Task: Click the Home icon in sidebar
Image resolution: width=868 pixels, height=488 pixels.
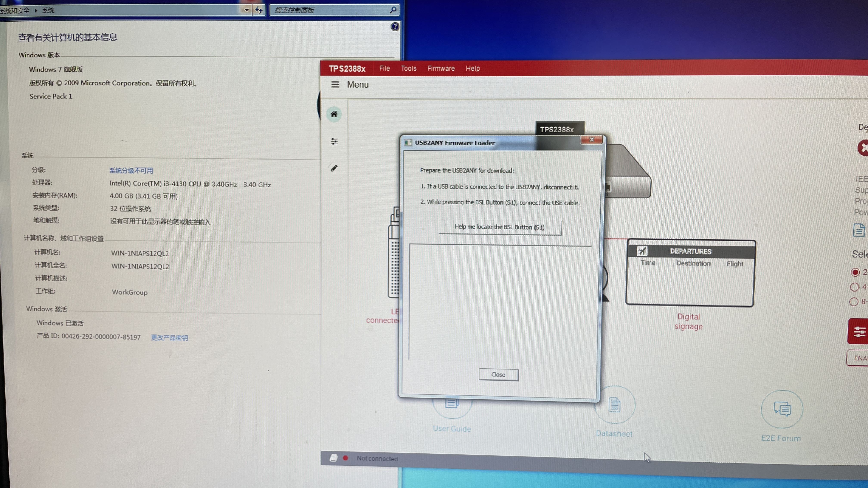Action: [334, 114]
